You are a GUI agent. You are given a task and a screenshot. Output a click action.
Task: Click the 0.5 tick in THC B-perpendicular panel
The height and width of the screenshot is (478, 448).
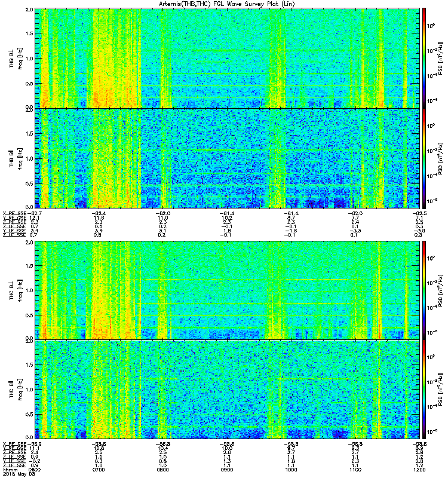pos(29,315)
